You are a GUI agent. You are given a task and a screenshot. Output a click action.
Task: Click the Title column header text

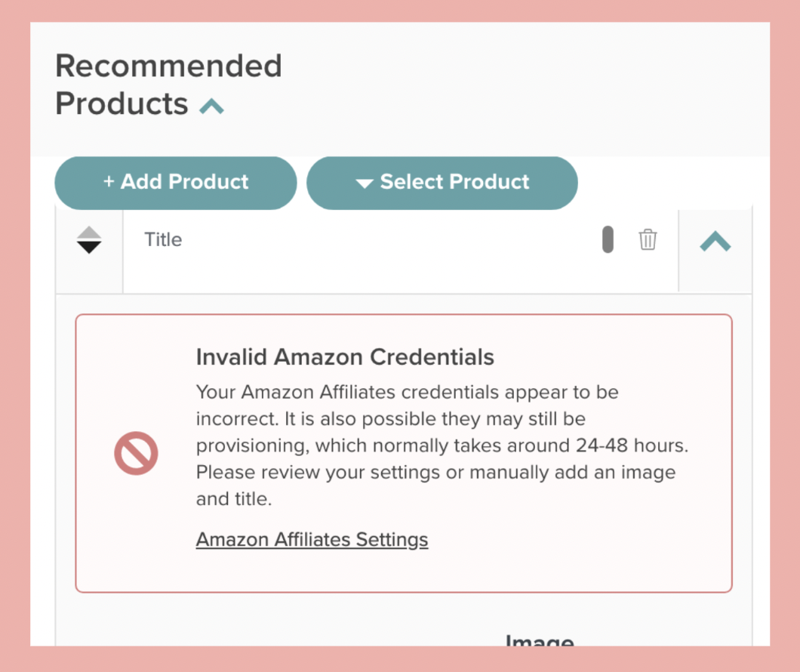(163, 239)
